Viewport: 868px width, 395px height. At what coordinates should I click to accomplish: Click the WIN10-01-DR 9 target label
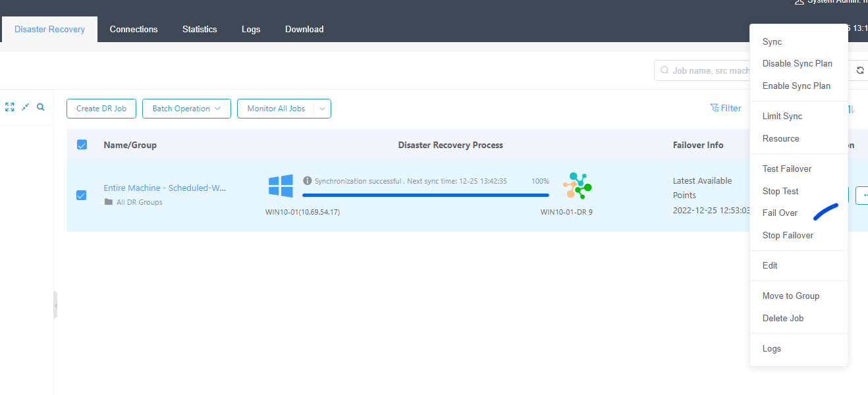[x=566, y=212]
